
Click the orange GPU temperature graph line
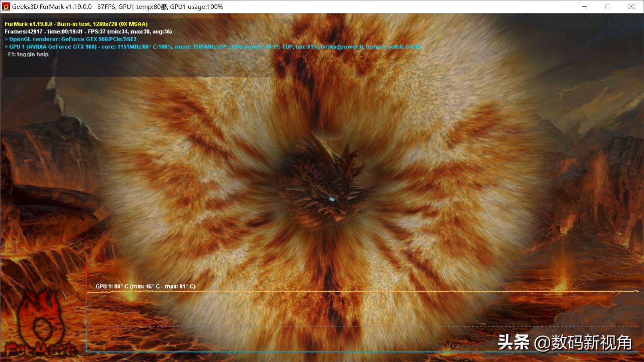[362, 291]
